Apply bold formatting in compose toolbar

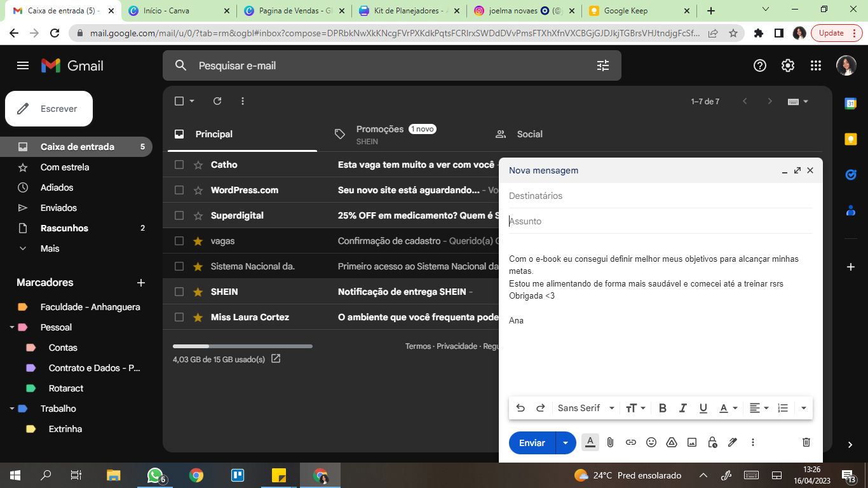(663, 408)
